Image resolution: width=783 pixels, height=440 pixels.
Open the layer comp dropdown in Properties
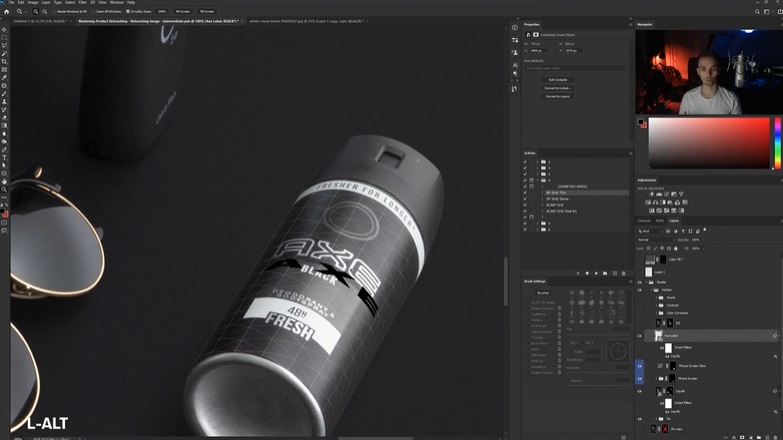(x=575, y=68)
